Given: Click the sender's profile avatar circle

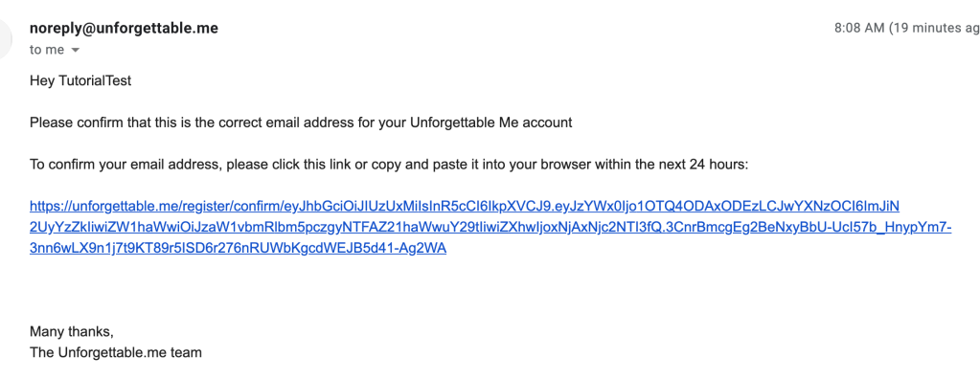Looking at the screenshot, I should click(5, 38).
